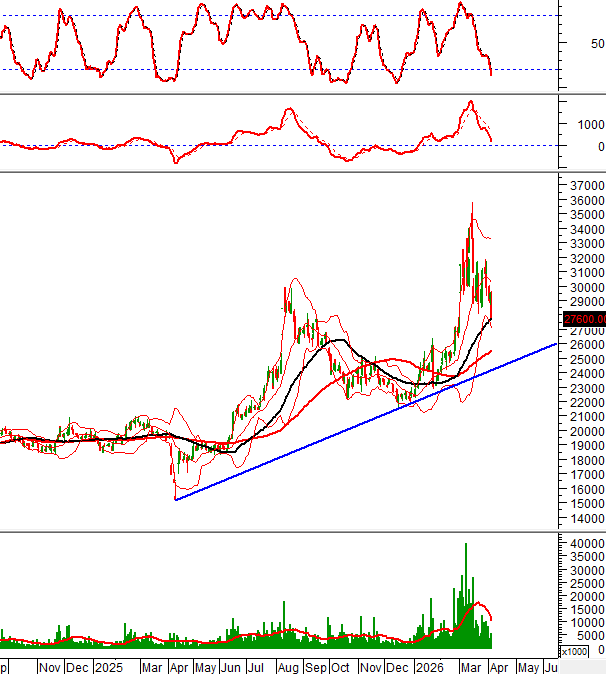The width and height of the screenshot is (606, 674).
Task: Select the right end of blue trendline
Action: tap(556, 344)
